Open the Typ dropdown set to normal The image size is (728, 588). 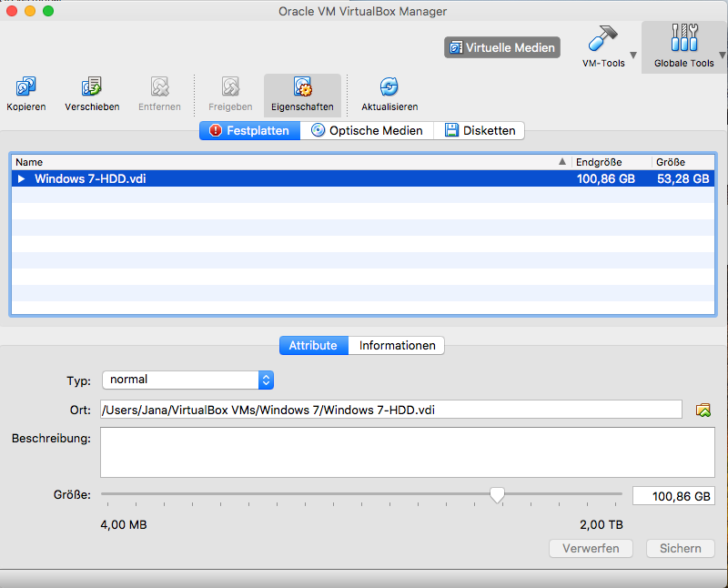[187, 380]
